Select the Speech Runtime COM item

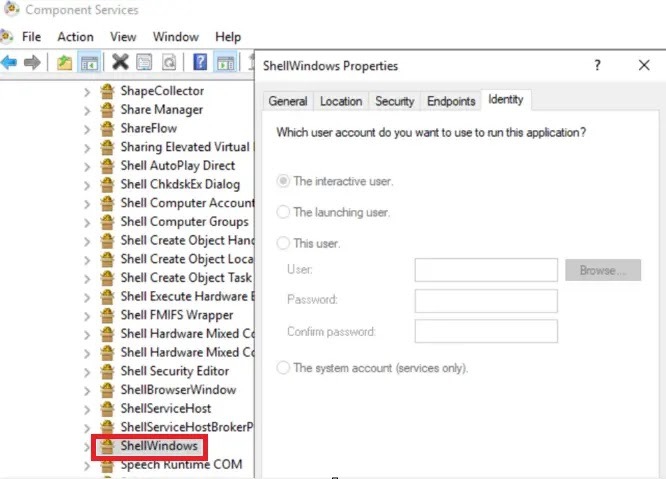pyautogui.click(x=181, y=465)
